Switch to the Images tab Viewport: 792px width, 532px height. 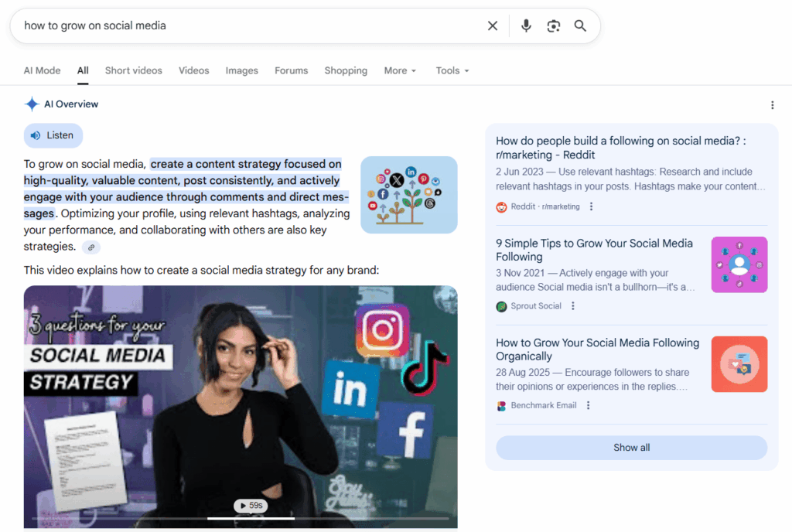coord(241,70)
